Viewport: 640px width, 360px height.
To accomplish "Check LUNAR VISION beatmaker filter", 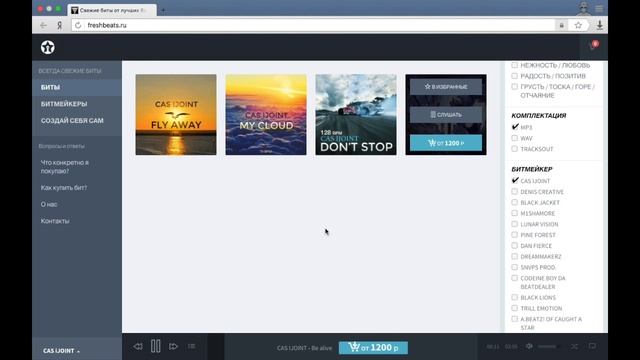I will (515, 224).
